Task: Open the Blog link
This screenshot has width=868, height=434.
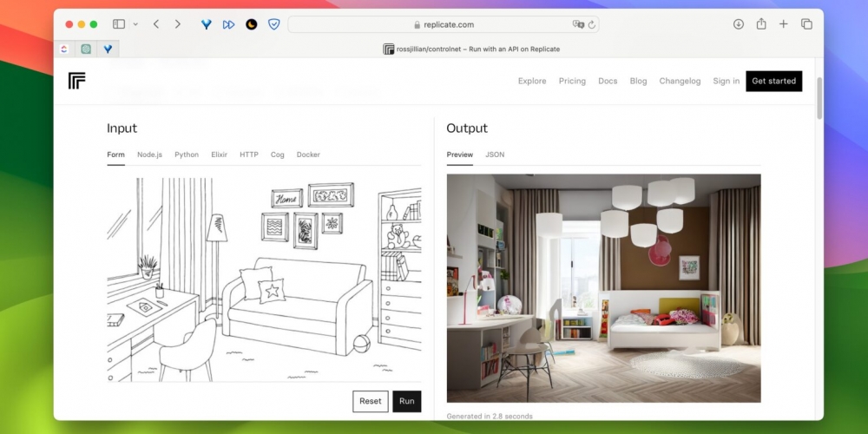Action: pos(638,81)
